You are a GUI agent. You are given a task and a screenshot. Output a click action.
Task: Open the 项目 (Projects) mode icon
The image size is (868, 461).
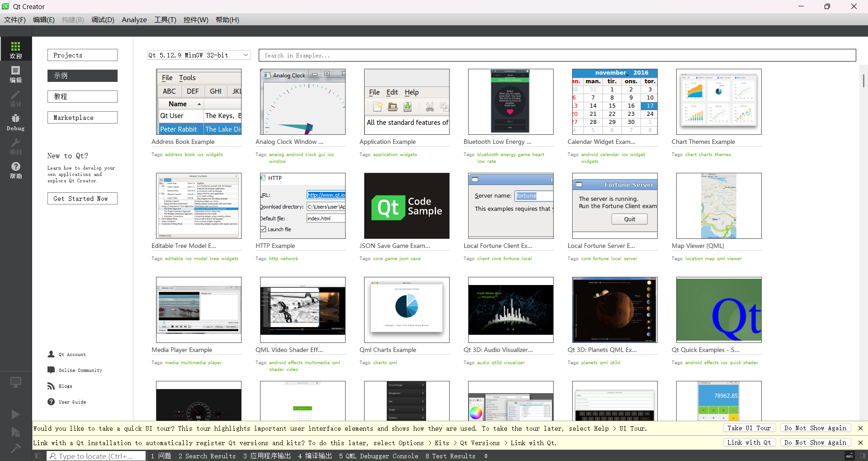(16, 146)
